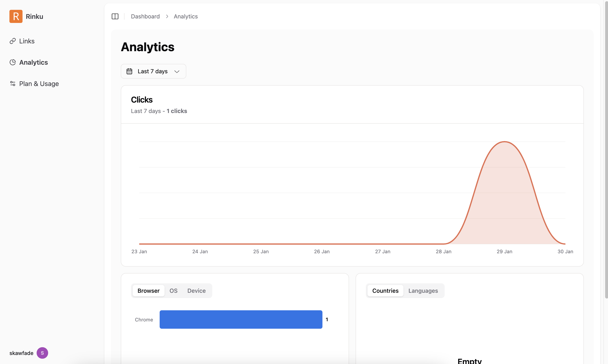Select the Countries tab
The width and height of the screenshot is (608, 364).
[x=385, y=291]
